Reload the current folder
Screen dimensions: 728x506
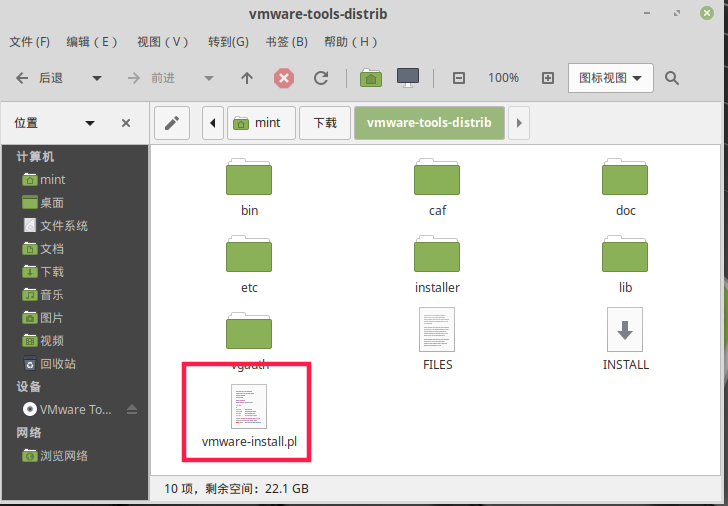[x=321, y=78]
